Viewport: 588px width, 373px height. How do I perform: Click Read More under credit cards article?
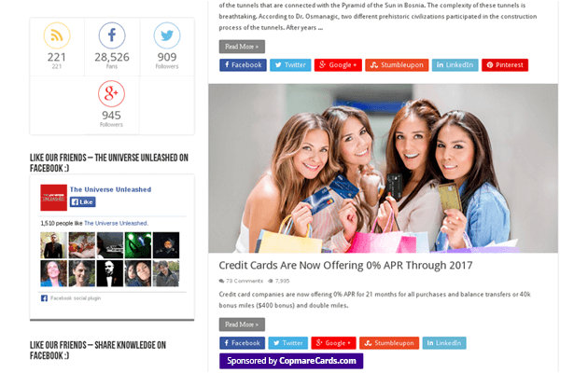[242, 325]
